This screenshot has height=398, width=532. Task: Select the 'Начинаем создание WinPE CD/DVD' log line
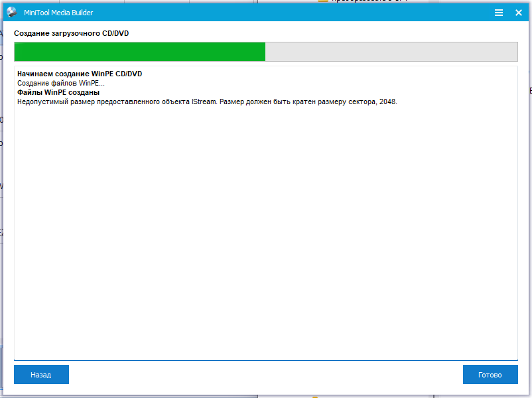80,74
